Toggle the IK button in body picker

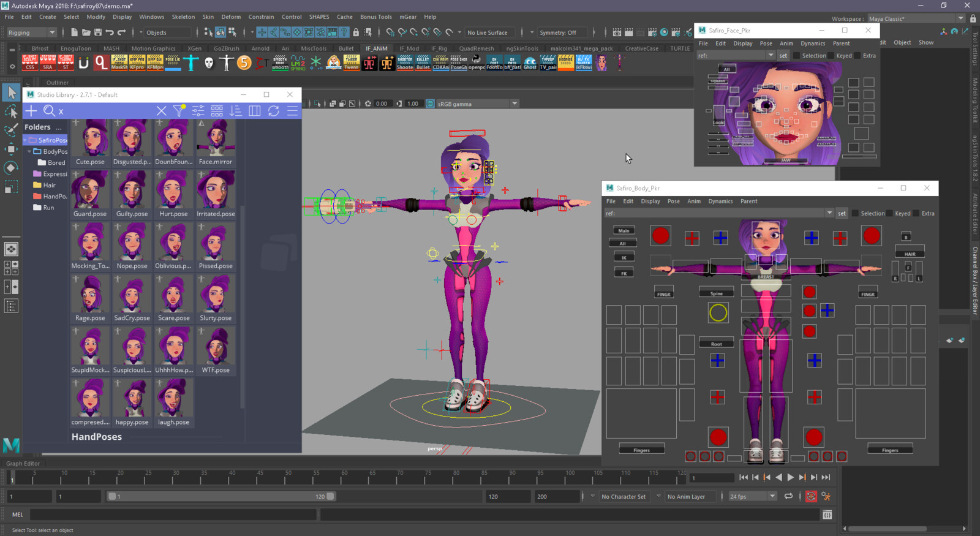click(624, 257)
